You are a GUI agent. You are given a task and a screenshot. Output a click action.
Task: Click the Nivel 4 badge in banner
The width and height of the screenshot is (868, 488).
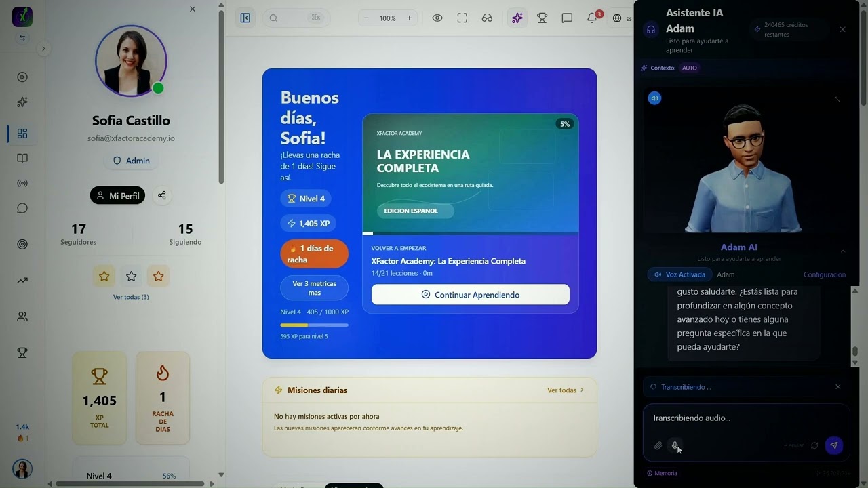(306, 199)
